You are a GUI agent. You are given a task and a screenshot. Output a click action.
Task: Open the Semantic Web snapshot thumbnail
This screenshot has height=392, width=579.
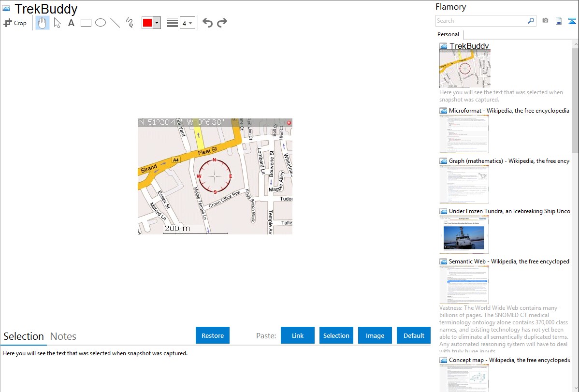tap(464, 285)
